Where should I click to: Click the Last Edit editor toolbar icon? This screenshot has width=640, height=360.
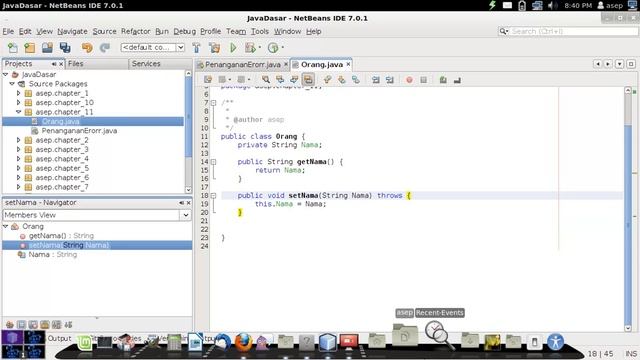pos(208,80)
